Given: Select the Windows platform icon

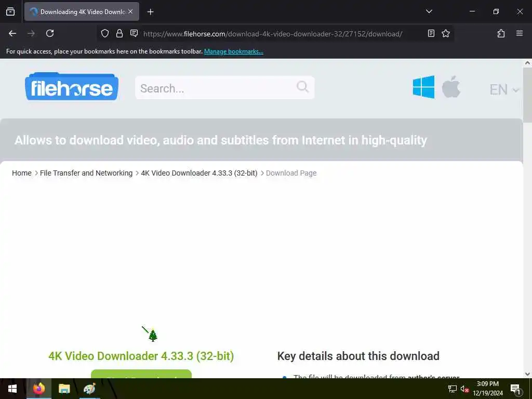Looking at the screenshot, I should 423,87.
